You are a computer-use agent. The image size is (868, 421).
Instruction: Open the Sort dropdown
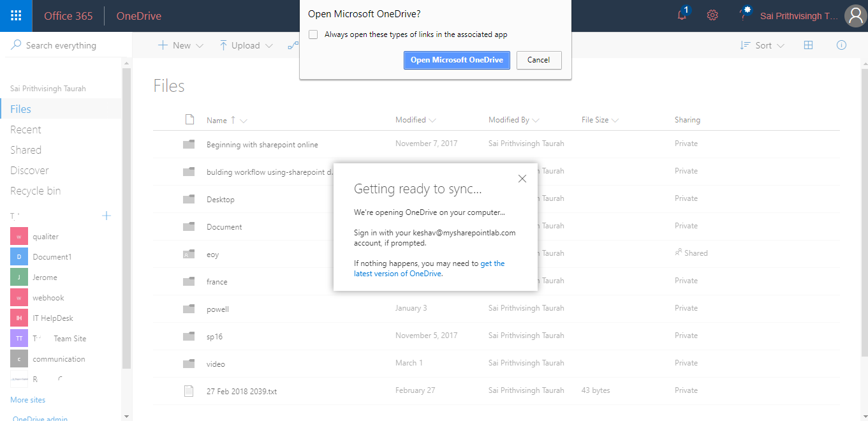[762, 45]
